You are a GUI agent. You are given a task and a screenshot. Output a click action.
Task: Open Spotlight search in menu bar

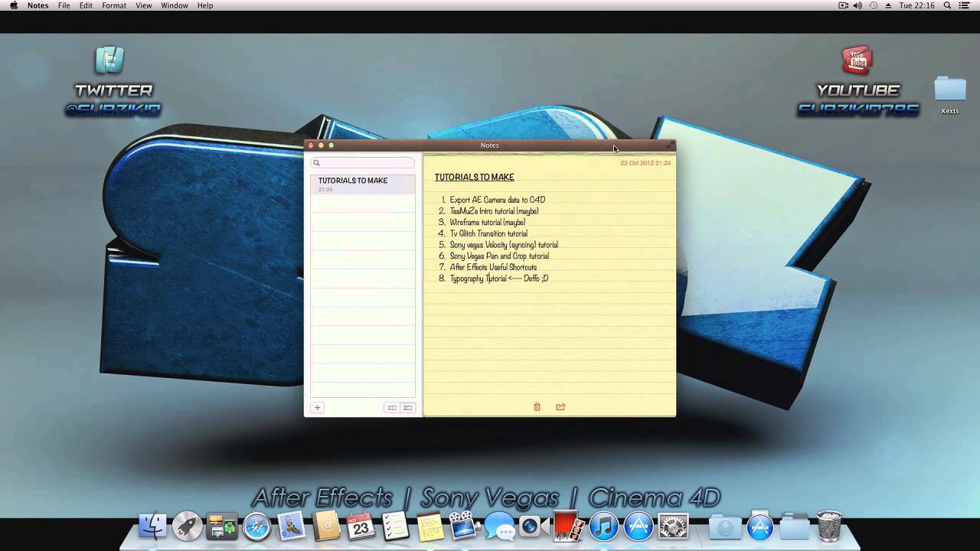(947, 5)
